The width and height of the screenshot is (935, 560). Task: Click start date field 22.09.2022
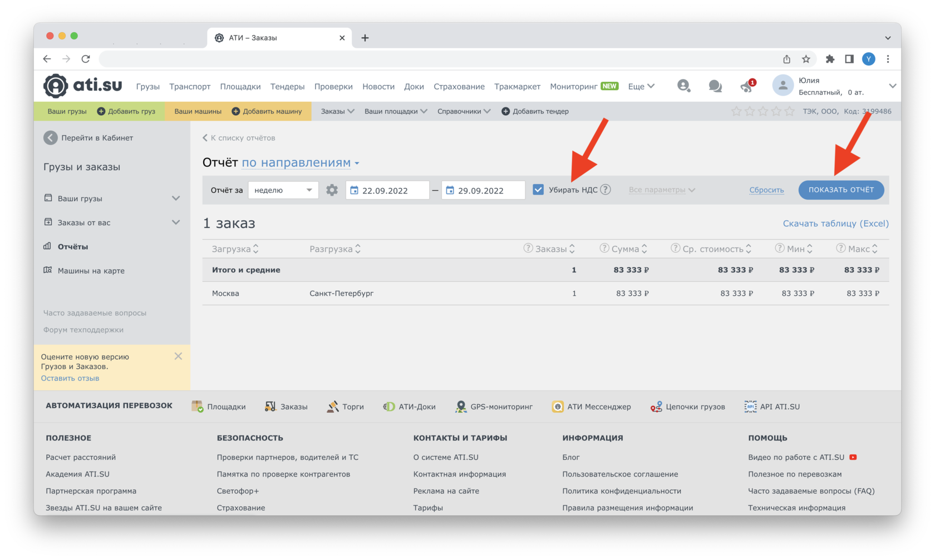tap(387, 190)
